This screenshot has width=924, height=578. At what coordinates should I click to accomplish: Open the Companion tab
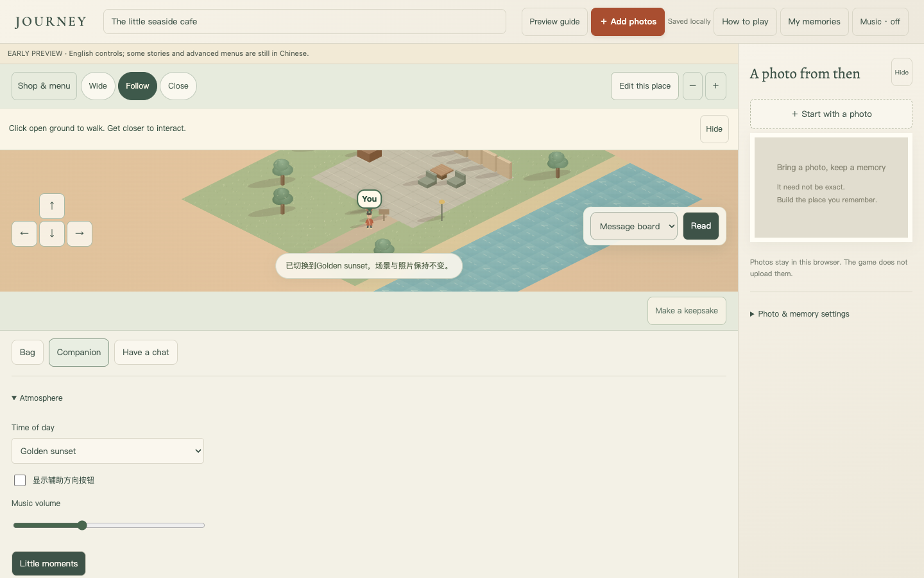79,353
